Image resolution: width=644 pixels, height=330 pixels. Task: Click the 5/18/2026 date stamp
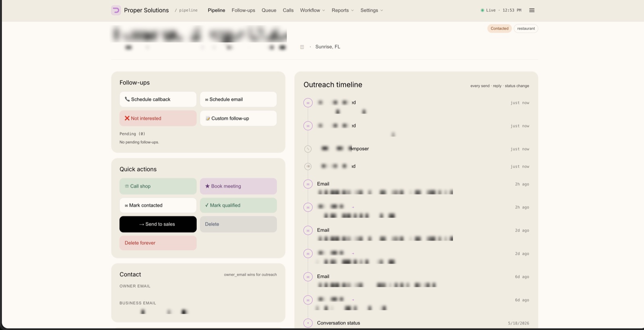(518, 324)
